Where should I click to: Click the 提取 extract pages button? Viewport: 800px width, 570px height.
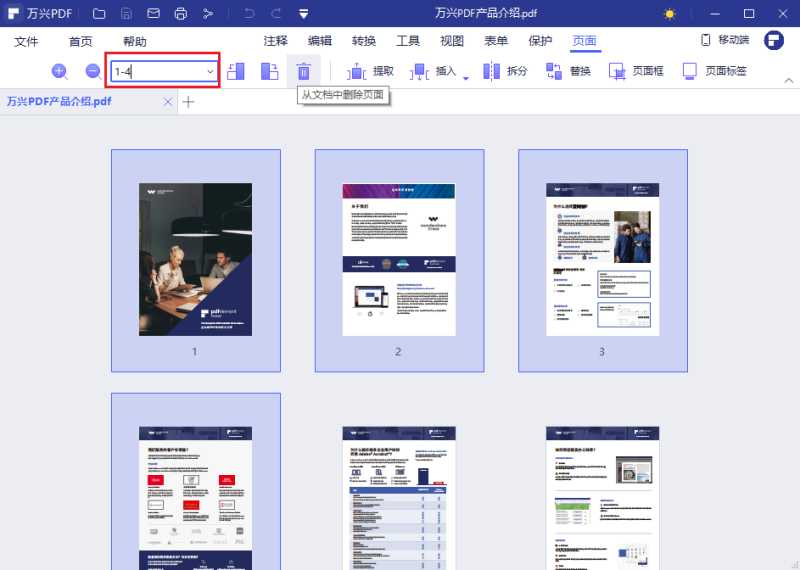(x=371, y=71)
